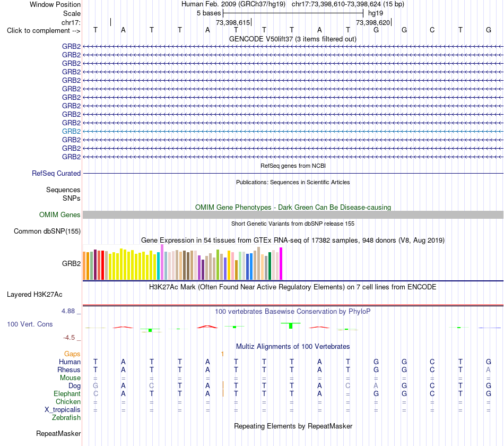This screenshot has height=446, width=504.
Task: Click the orange Gaps label
Action: pos(72,354)
